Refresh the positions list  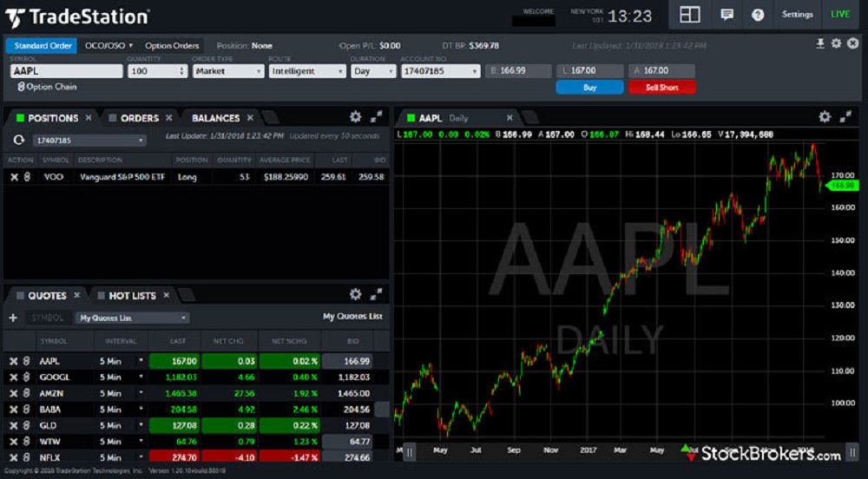(19, 140)
